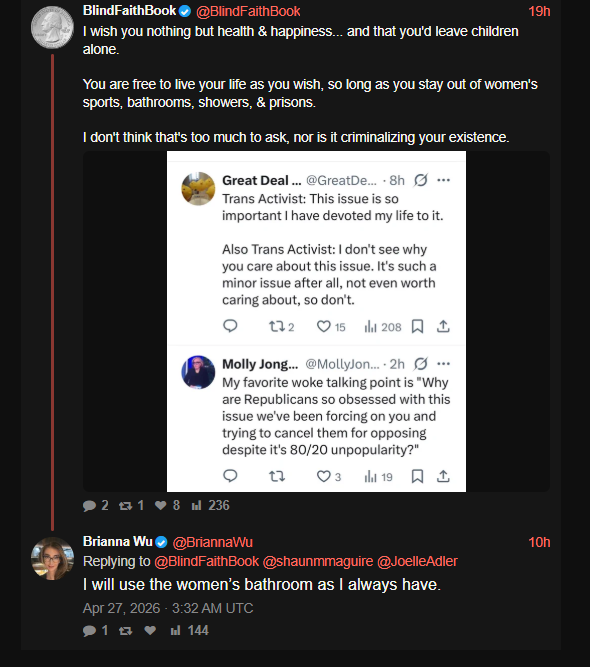Open Brianna Wu's profile picture
The height and width of the screenshot is (667, 590).
52,559
